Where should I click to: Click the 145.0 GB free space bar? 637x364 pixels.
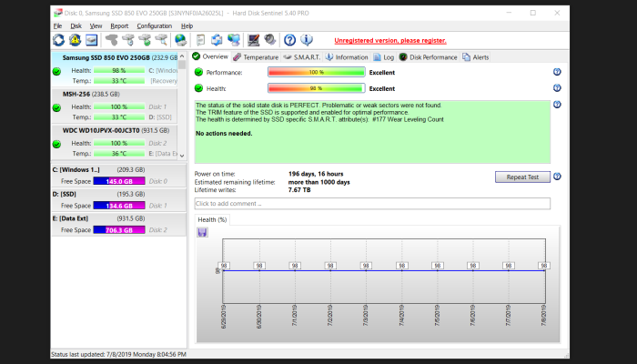pyautogui.click(x=119, y=181)
